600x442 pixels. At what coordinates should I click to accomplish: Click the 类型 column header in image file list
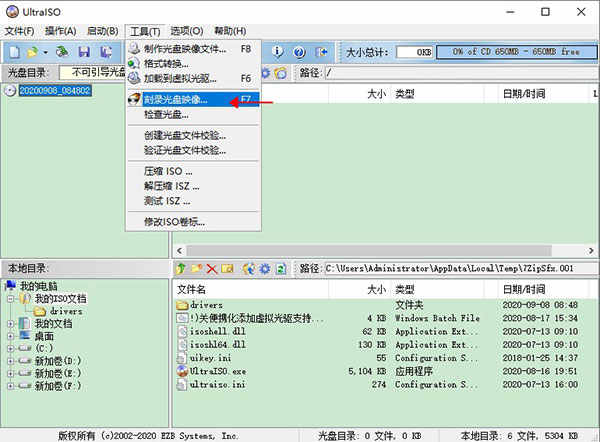point(437,94)
